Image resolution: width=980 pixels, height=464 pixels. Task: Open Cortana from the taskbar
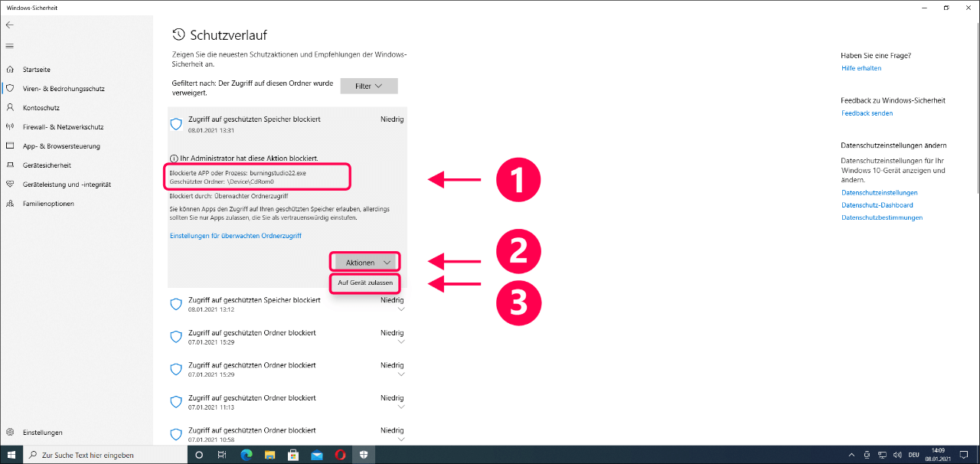click(x=199, y=455)
